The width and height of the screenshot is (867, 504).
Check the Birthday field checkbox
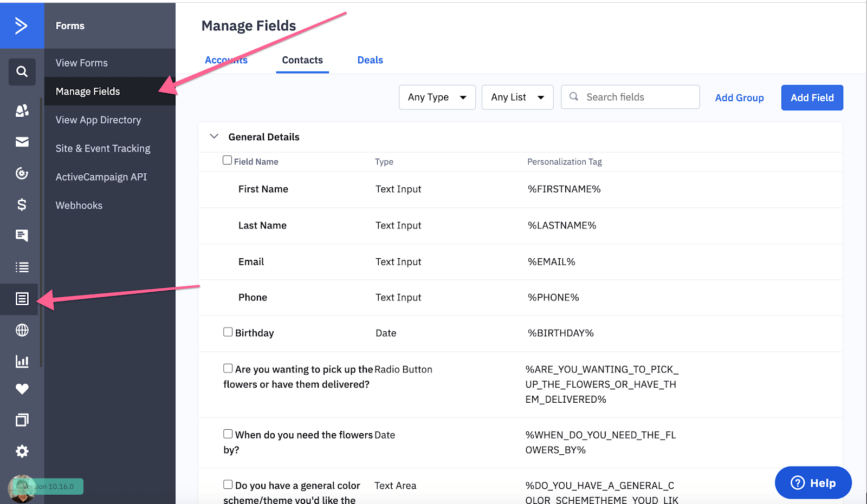pos(228,332)
